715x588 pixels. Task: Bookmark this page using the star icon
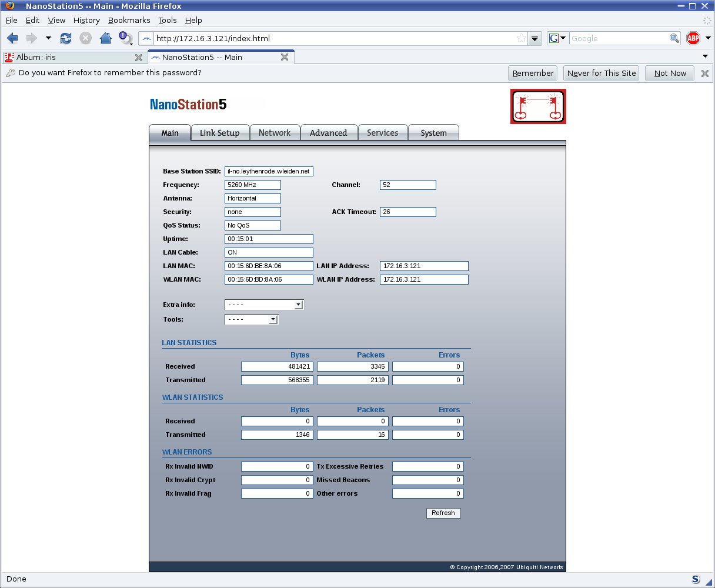point(522,38)
